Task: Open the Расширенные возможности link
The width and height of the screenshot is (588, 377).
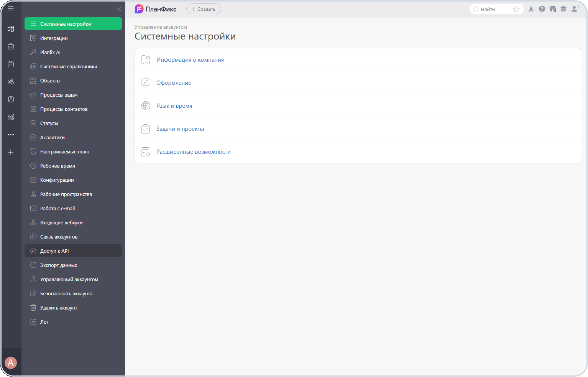Action: (194, 152)
